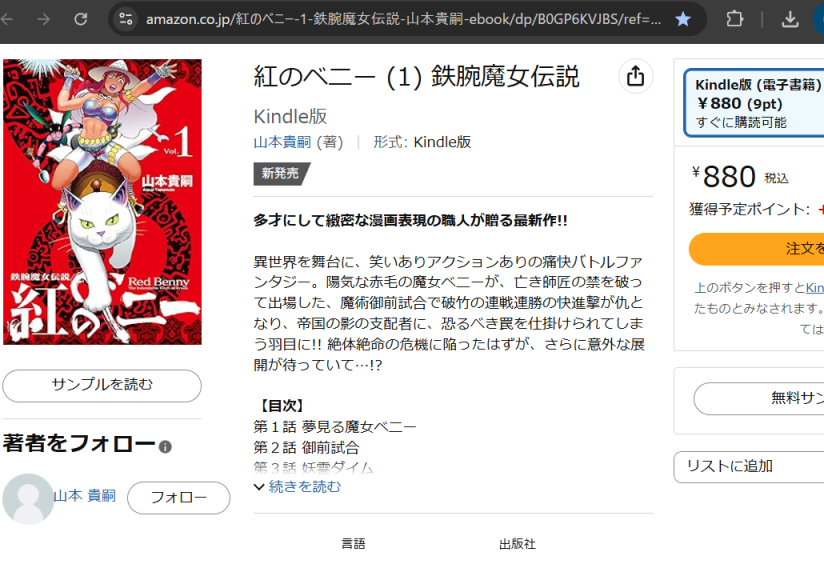Open the browser downloads icon

[x=790, y=19]
